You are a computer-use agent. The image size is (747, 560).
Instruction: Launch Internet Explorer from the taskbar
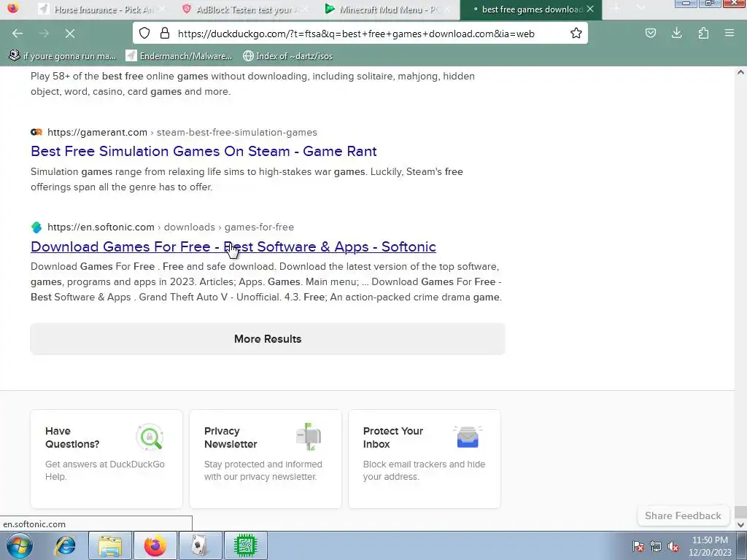coord(65,545)
